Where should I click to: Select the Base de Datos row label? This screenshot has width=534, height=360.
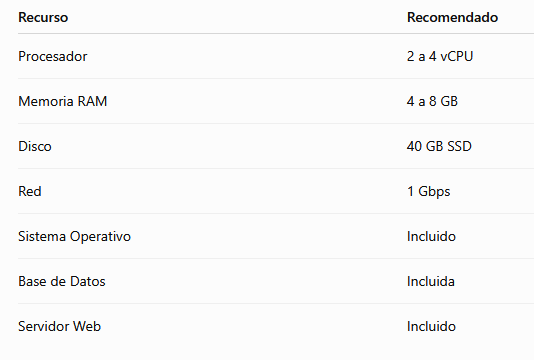(x=62, y=281)
